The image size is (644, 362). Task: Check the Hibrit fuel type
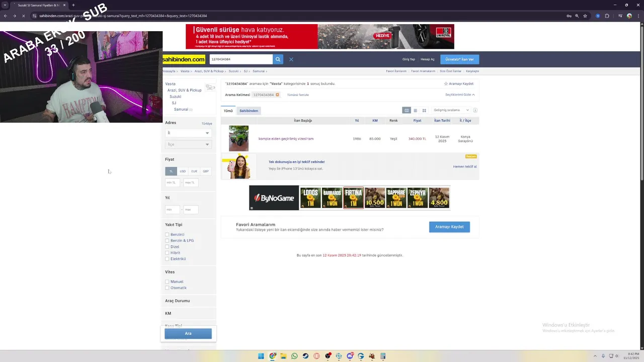tap(167, 253)
